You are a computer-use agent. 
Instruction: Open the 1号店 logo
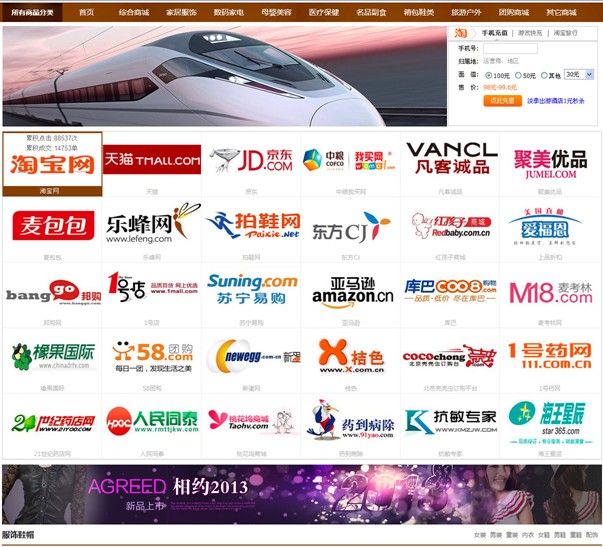tap(152, 288)
